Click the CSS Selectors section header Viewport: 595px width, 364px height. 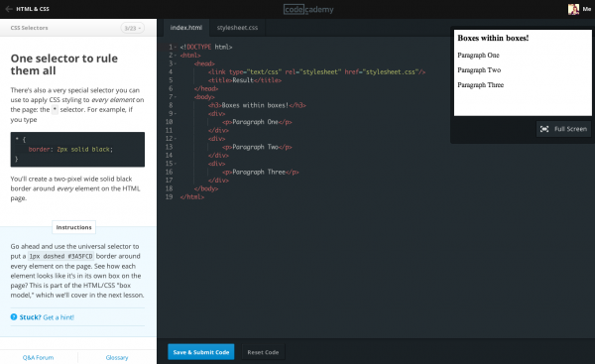pos(29,28)
